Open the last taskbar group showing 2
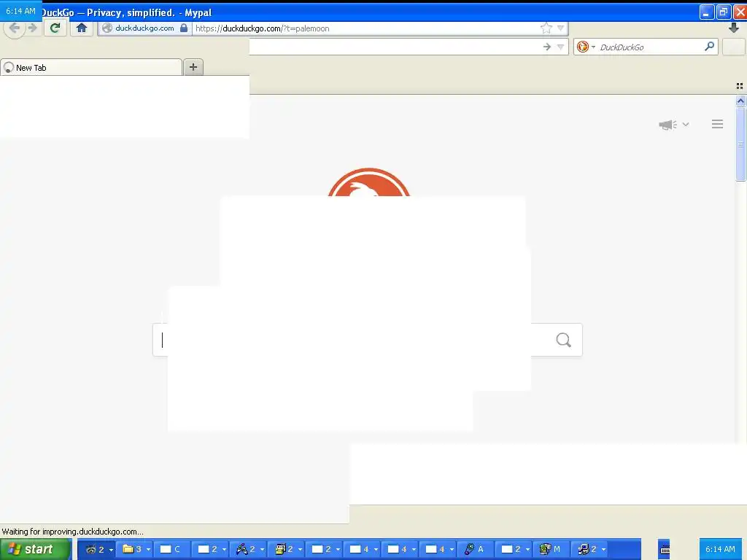This screenshot has width=747, height=560. pyautogui.click(x=591, y=550)
